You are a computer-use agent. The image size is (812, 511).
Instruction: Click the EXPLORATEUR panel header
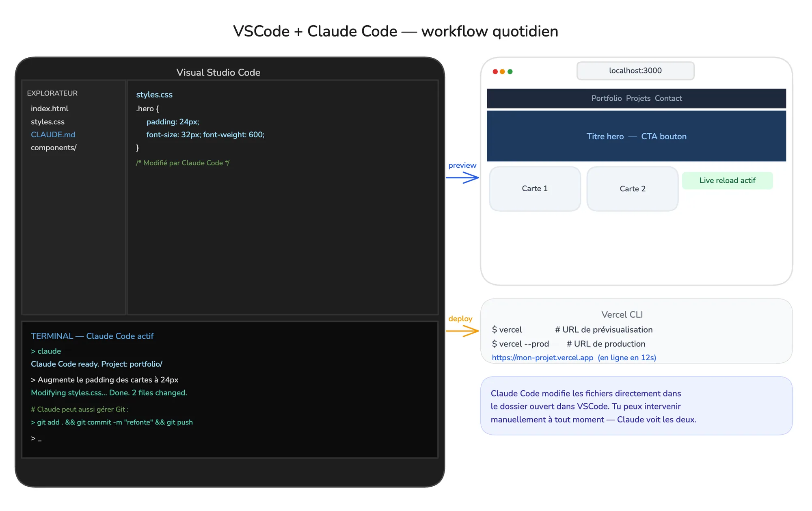pos(52,93)
